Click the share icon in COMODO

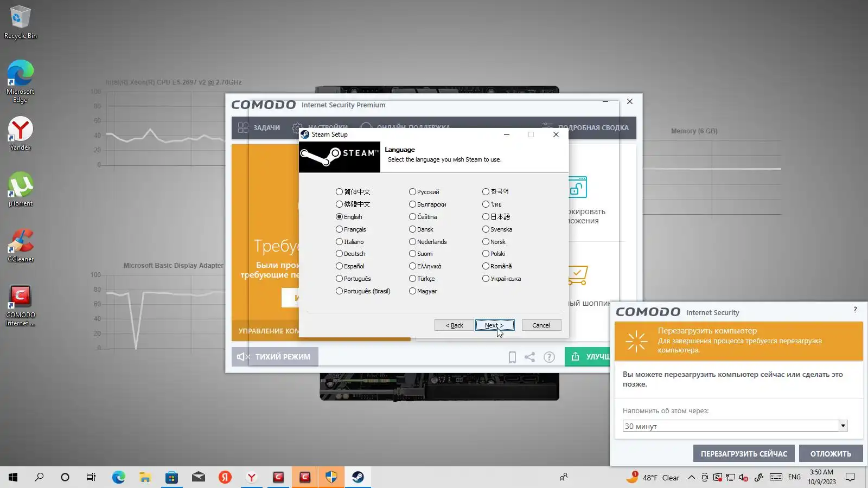(530, 357)
